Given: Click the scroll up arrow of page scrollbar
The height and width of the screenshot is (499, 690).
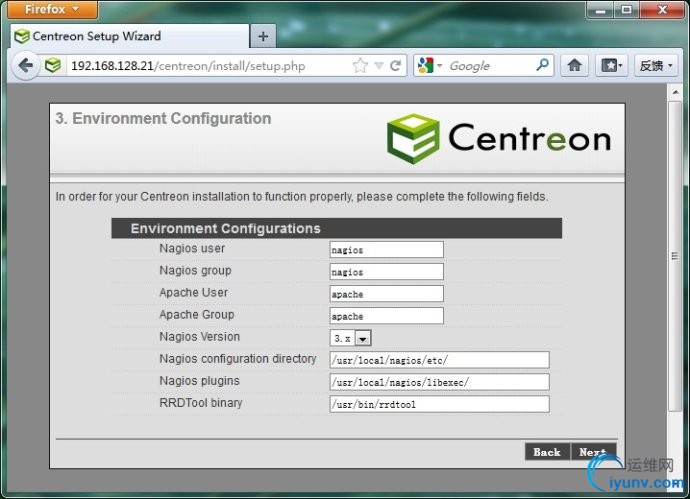Looking at the screenshot, I should (x=675, y=92).
